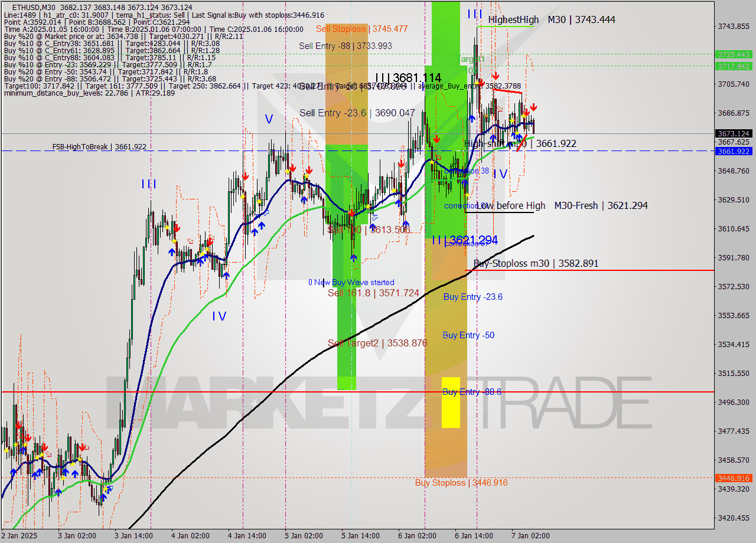The height and width of the screenshot is (543, 756).
Task: Select the 0 New Buy Wave started text
Action: (x=351, y=283)
